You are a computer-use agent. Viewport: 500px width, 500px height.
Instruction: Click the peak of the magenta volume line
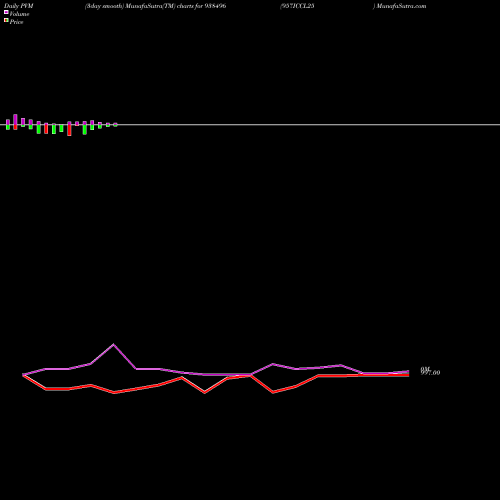click(x=113, y=344)
